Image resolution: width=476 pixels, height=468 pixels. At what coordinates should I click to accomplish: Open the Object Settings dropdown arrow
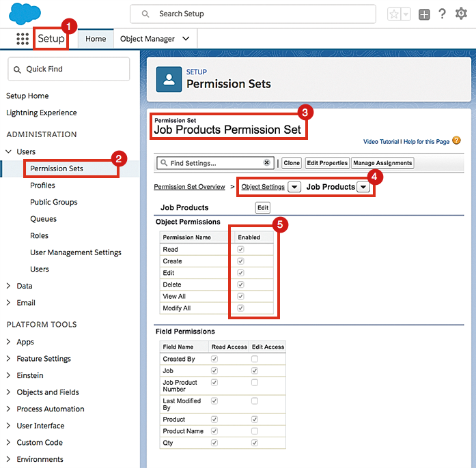(x=294, y=187)
